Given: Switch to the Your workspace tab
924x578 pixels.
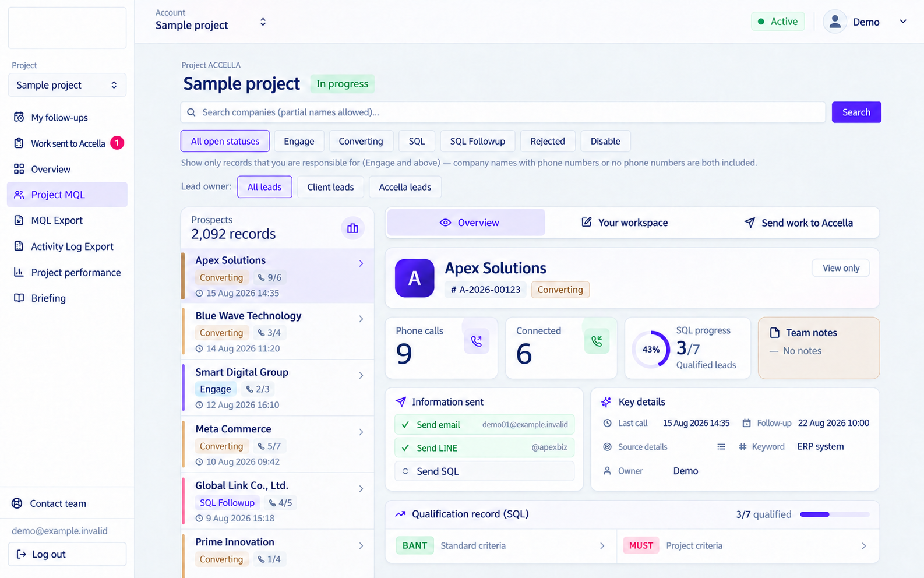Looking at the screenshot, I should 625,223.
